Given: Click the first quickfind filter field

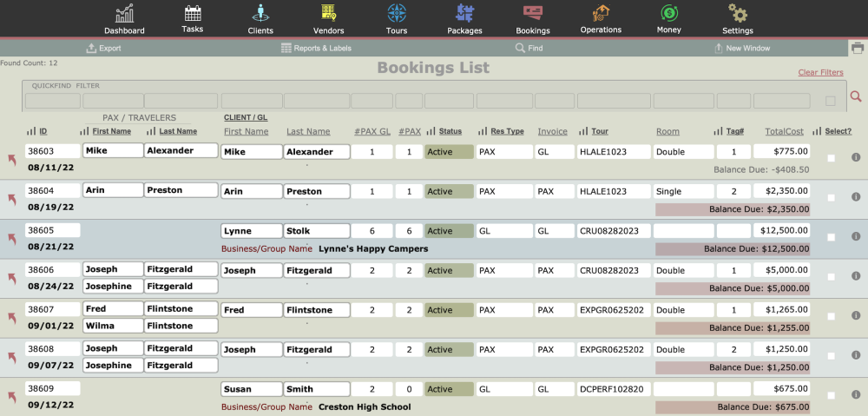Looking at the screenshot, I should click(x=53, y=101).
